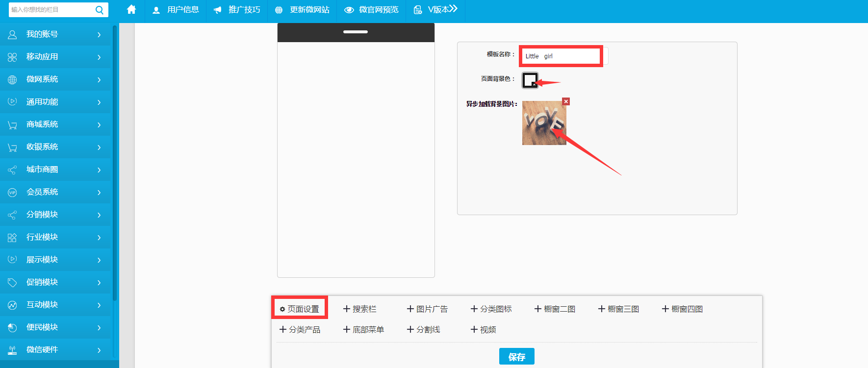
Task: Click the 微网系统 globe icon
Action: (12, 79)
